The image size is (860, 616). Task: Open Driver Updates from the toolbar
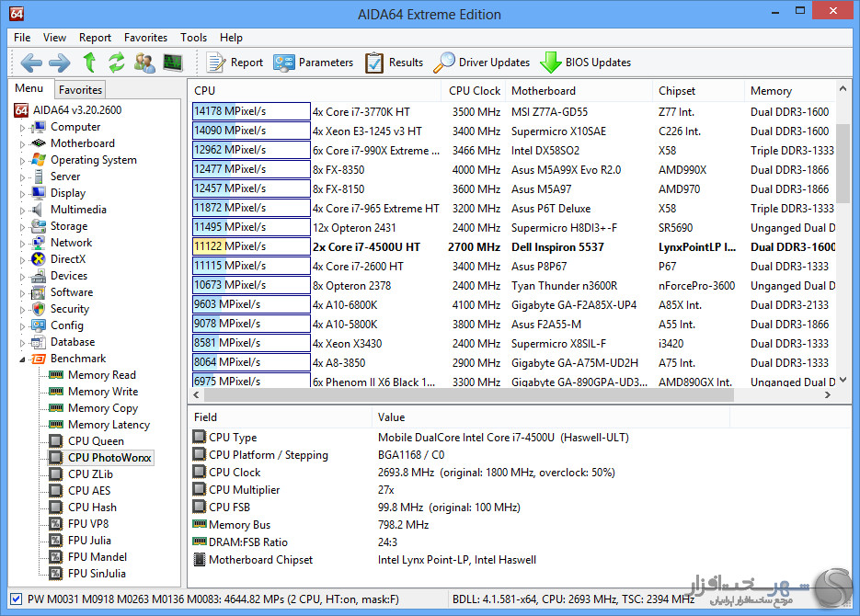click(482, 63)
